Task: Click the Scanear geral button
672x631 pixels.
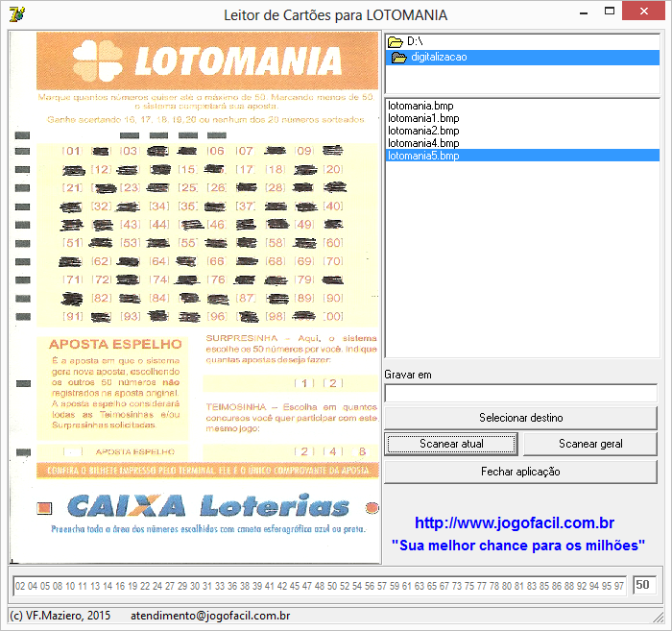Action: (590, 444)
